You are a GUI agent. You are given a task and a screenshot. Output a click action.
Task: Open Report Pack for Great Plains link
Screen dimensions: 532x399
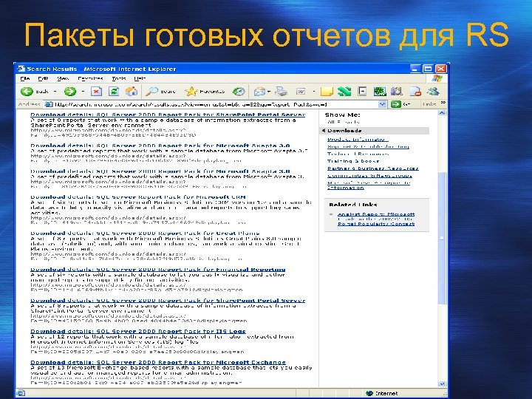coord(145,233)
